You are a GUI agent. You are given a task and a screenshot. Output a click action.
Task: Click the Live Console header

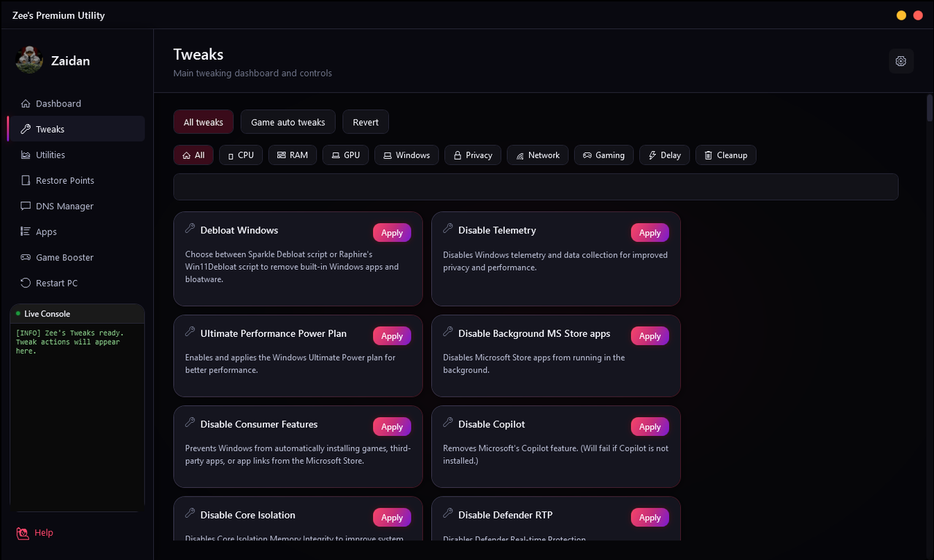[77, 314]
